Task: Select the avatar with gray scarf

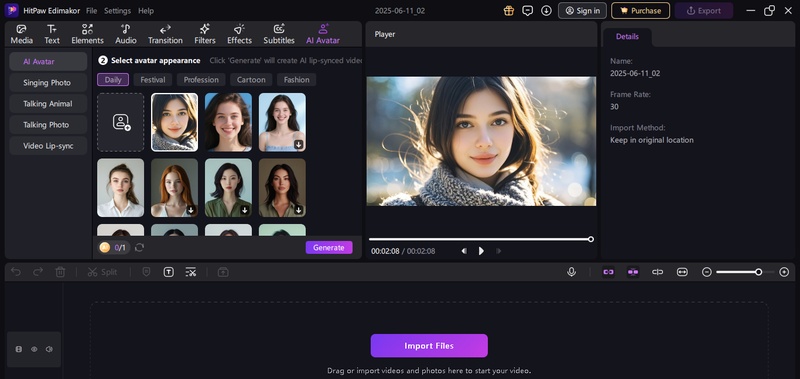Action: tap(174, 122)
